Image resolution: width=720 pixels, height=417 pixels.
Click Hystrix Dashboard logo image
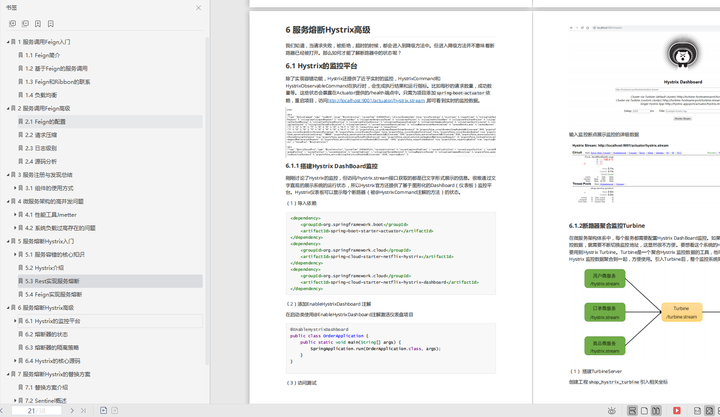(x=683, y=54)
